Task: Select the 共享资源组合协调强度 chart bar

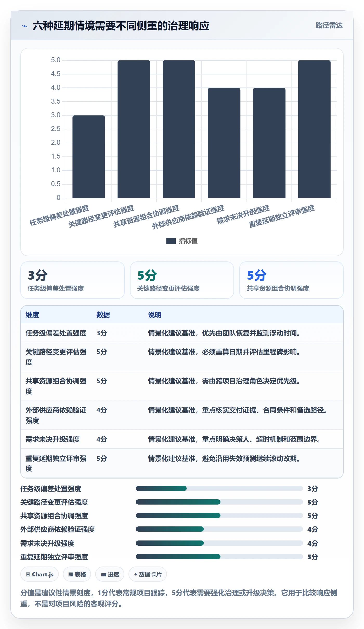Action: (179, 129)
